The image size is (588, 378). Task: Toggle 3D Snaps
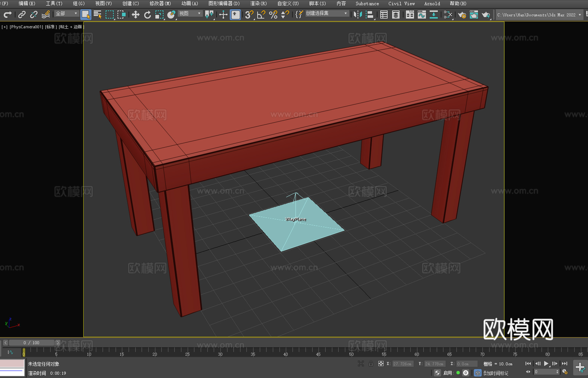tap(249, 14)
